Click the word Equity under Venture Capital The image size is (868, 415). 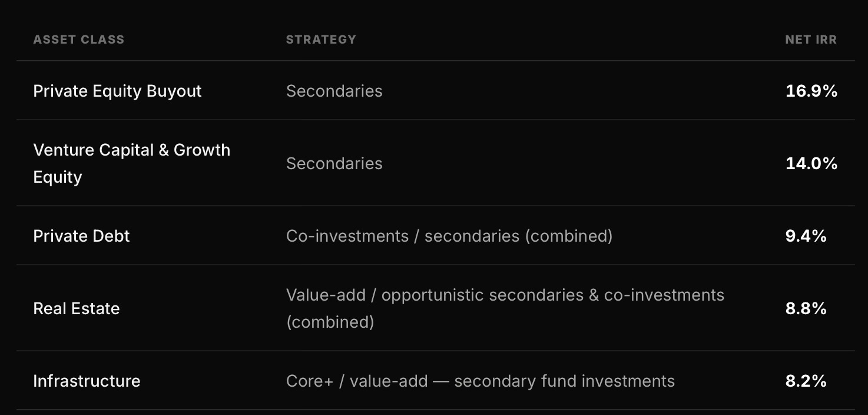coord(58,177)
